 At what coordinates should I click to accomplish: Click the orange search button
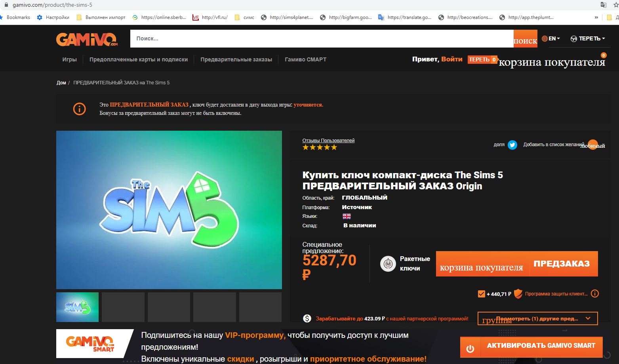click(526, 39)
